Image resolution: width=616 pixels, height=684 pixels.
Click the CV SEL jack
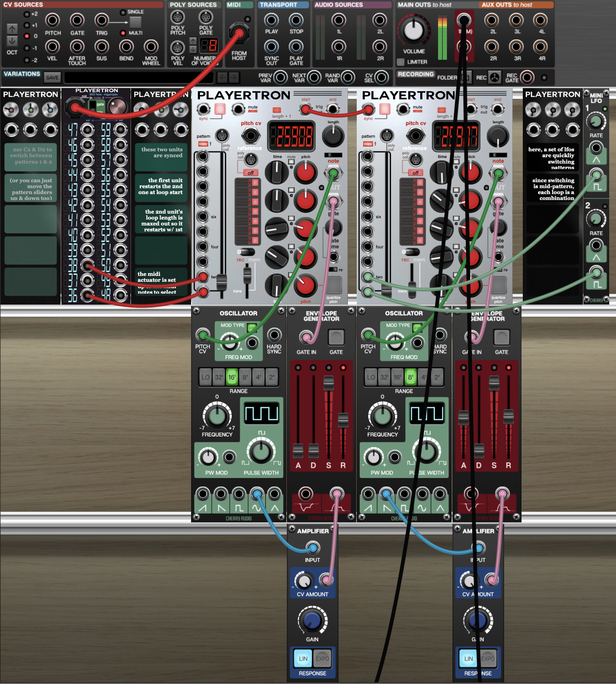[x=381, y=78]
